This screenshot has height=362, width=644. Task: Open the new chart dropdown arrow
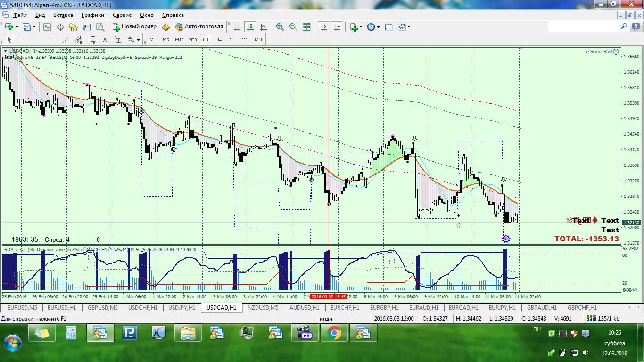click(17, 27)
